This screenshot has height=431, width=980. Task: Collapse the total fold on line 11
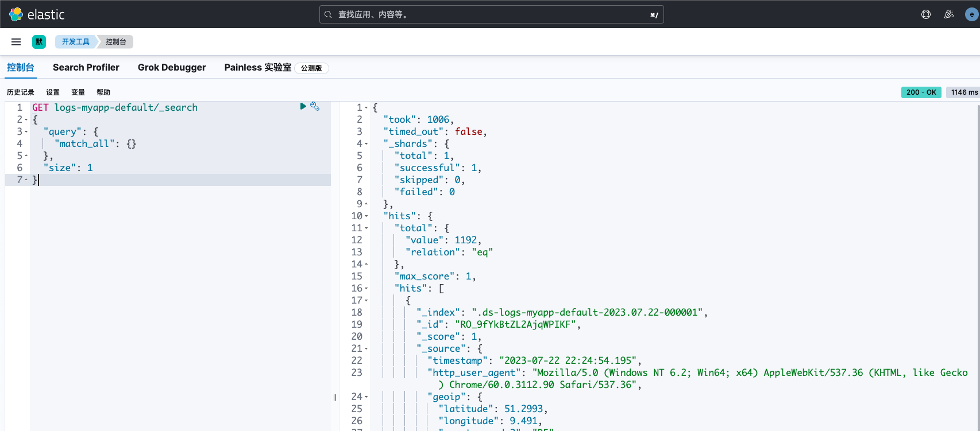pyautogui.click(x=366, y=228)
